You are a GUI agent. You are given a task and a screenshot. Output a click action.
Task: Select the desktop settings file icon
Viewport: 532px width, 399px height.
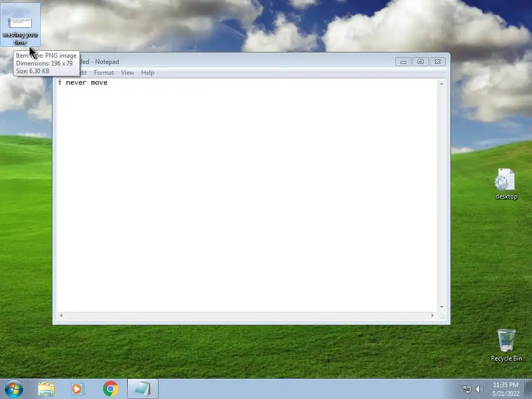click(506, 184)
